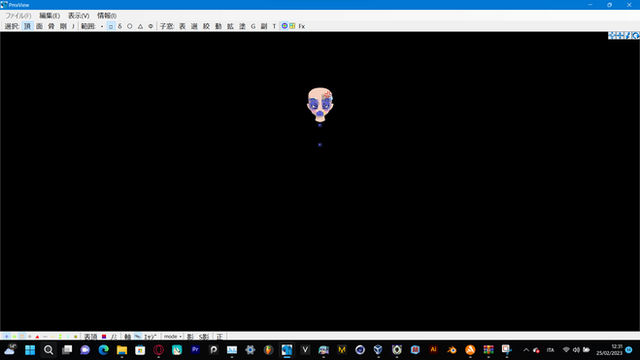Screen dimensions: 640x360
Task: Open the 編集 (Edit) menu
Action: pos(49,16)
